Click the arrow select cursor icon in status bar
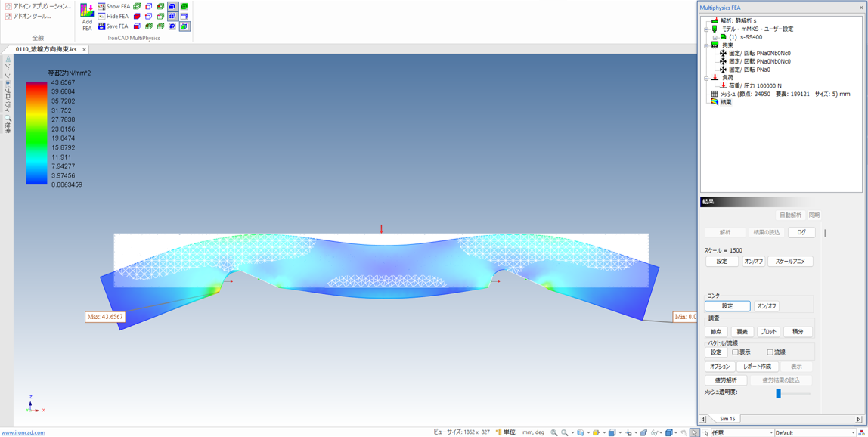 tap(694, 432)
